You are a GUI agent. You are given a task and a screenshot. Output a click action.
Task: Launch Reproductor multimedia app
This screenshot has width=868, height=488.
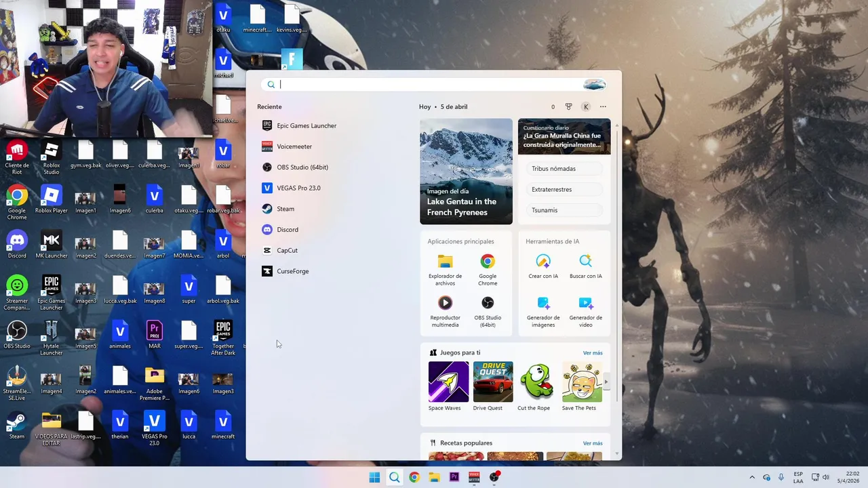coord(445,311)
